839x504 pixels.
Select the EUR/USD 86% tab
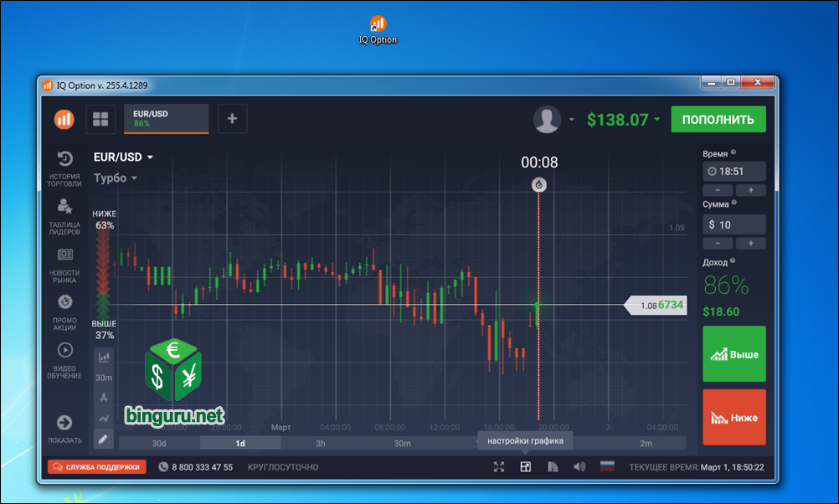pos(167,119)
